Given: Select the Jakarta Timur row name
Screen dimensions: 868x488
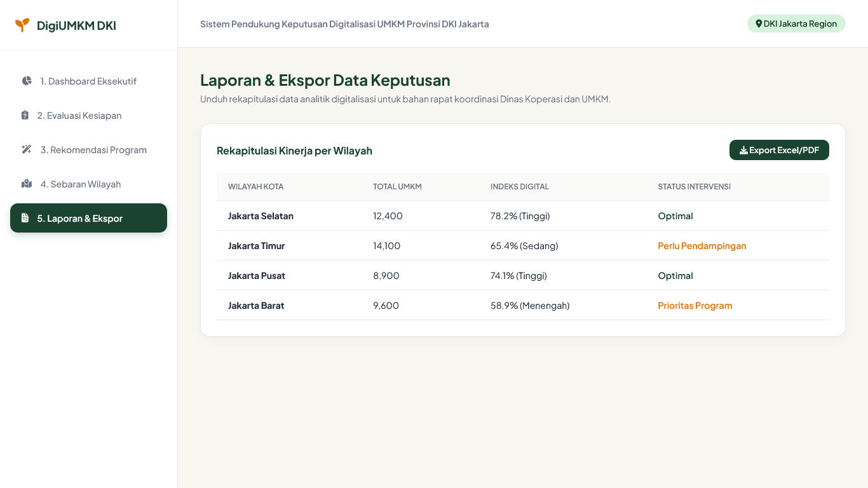Looking at the screenshot, I should [x=256, y=246].
